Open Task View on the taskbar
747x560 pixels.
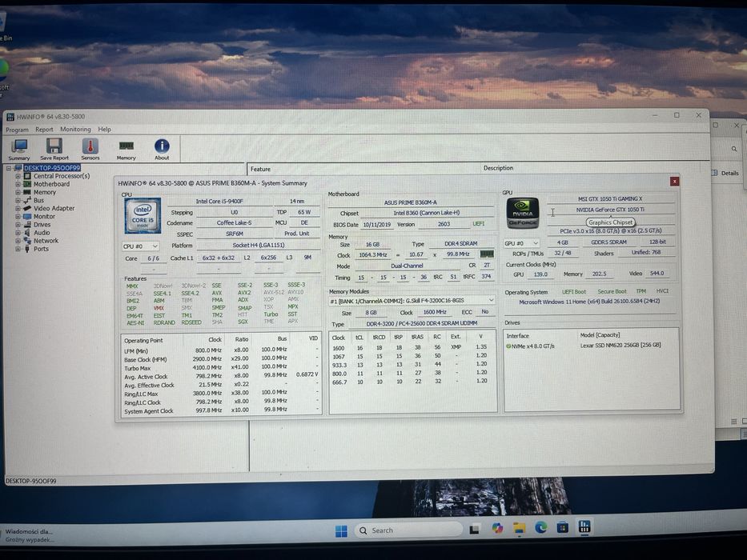pos(474,529)
